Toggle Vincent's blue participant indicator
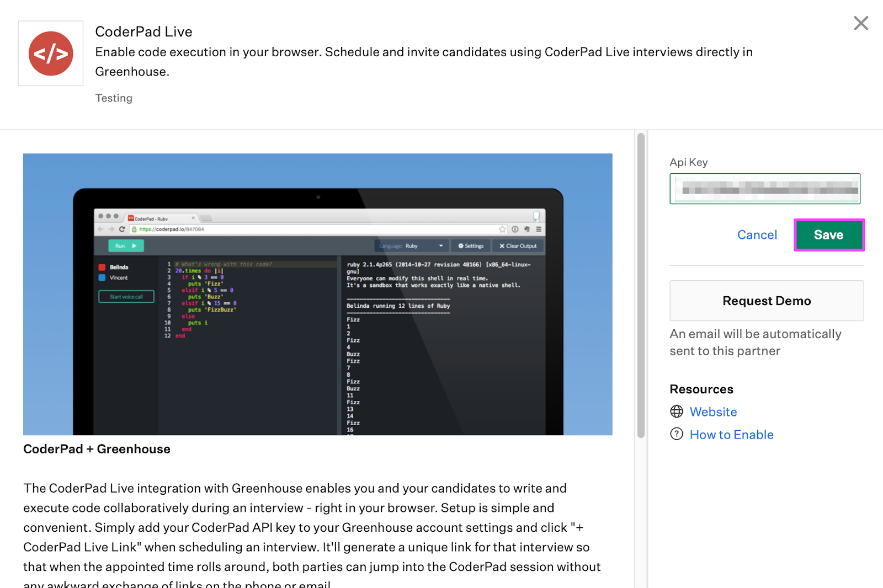 [x=102, y=277]
